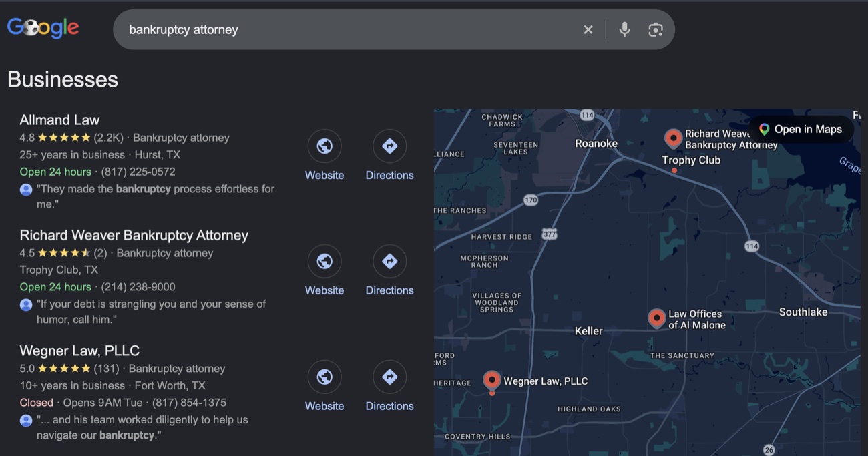
Task: Click Directions label for Wegner Law
Action: click(389, 406)
